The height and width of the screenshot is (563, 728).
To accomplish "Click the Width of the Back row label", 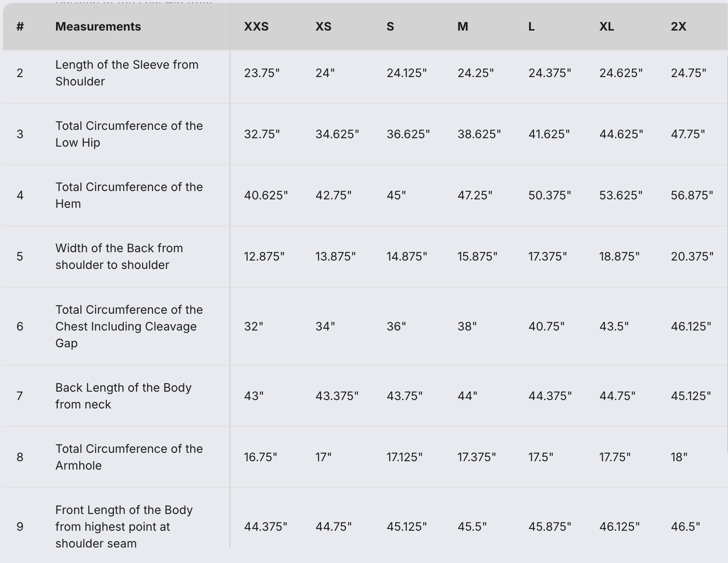I will [x=119, y=256].
